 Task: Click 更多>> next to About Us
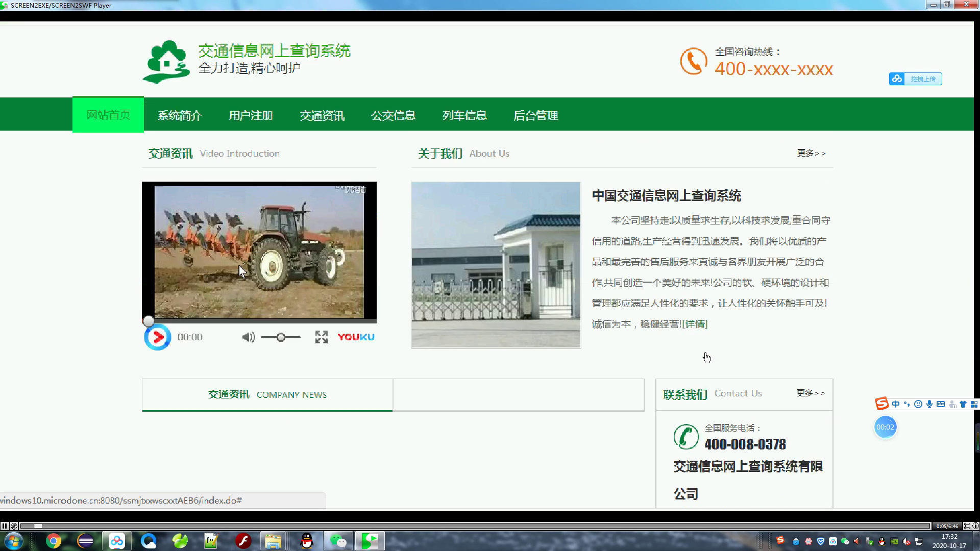pos(811,153)
